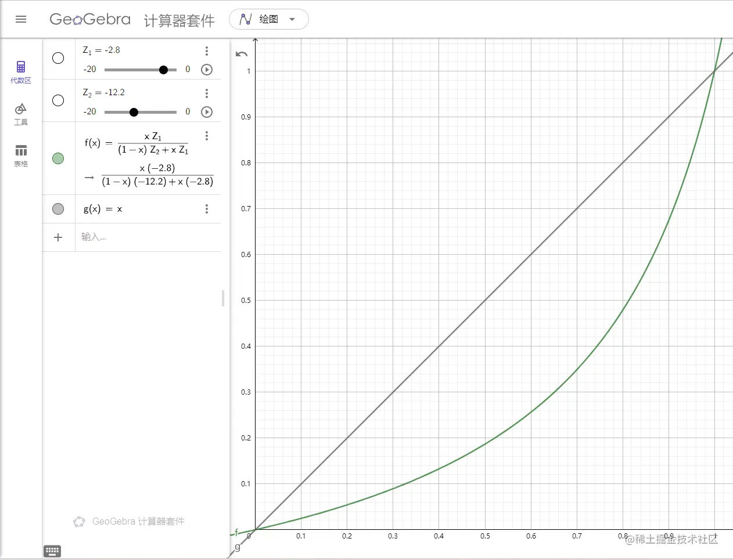Play the Z1 slider animation
Image resolution: width=733 pixels, height=560 pixels.
coord(207,70)
